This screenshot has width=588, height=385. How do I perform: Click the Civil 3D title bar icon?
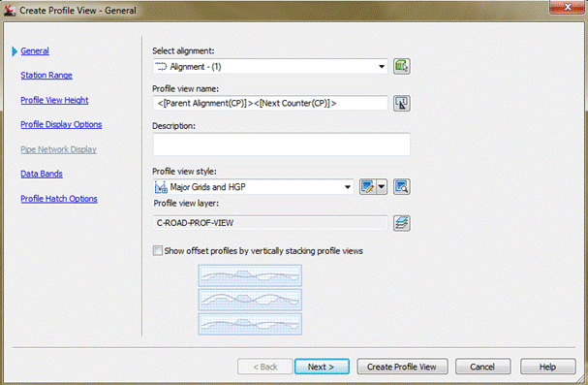pyautogui.click(x=10, y=10)
